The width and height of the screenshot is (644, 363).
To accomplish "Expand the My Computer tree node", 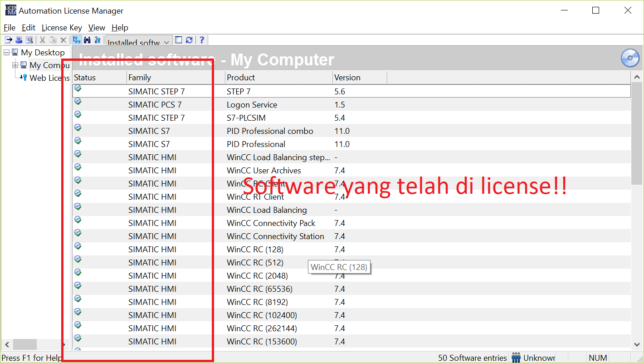I will (15, 65).
